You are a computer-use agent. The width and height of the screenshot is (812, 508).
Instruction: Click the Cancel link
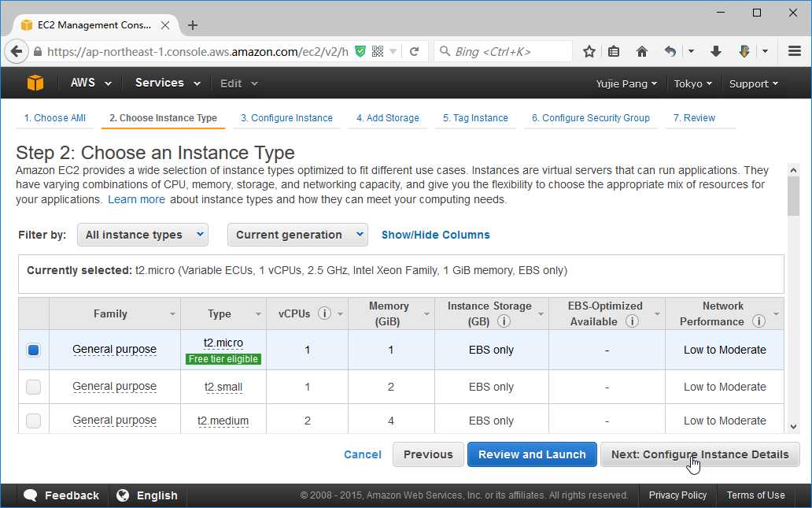363,454
